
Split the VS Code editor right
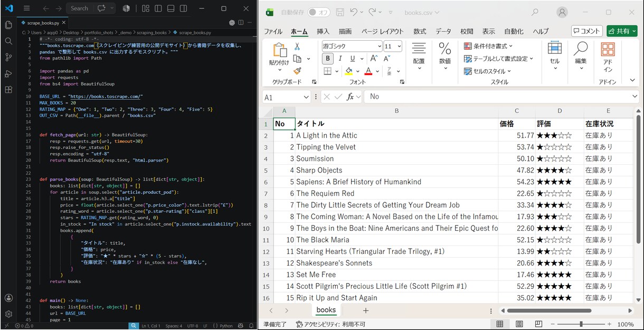[x=241, y=23]
